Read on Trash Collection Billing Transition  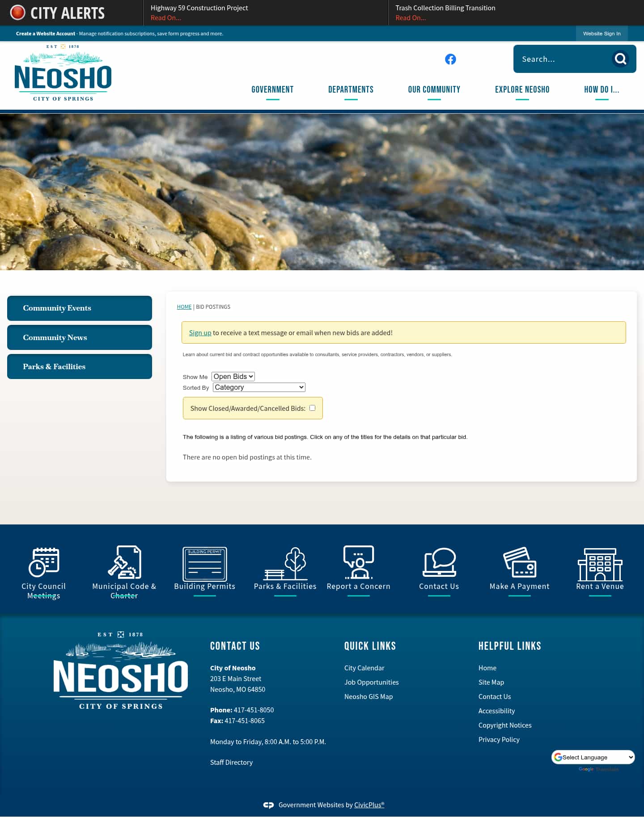(411, 18)
